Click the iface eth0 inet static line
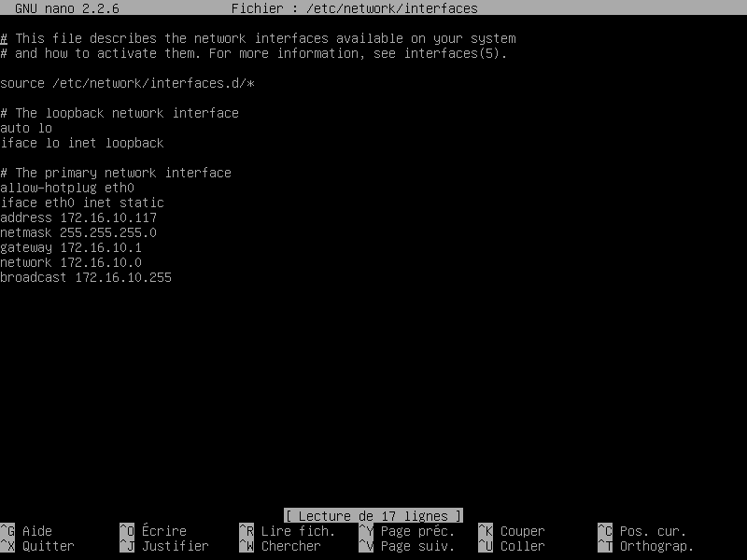This screenshot has height=560, width=747. [82, 203]
